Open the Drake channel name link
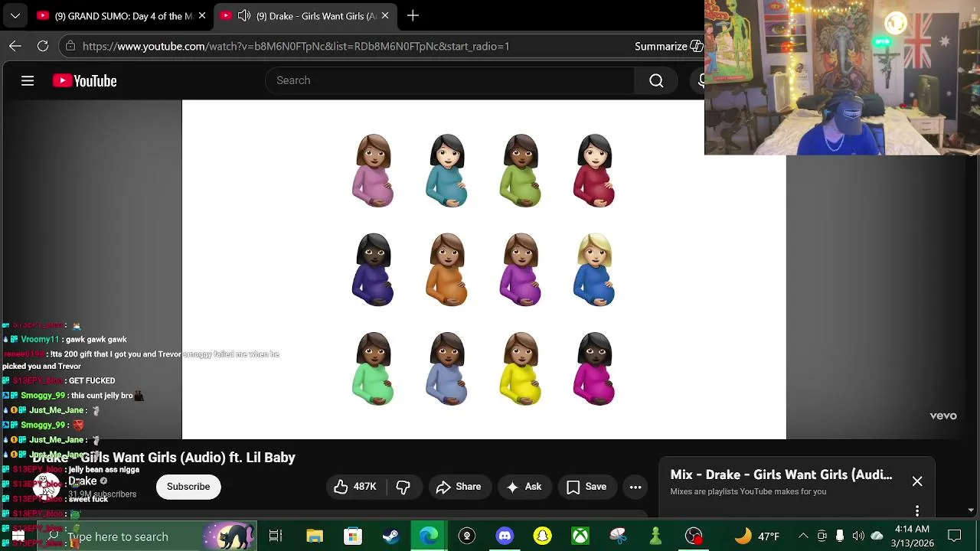Screen dimensions: 980x551 [x=83, y=481]
